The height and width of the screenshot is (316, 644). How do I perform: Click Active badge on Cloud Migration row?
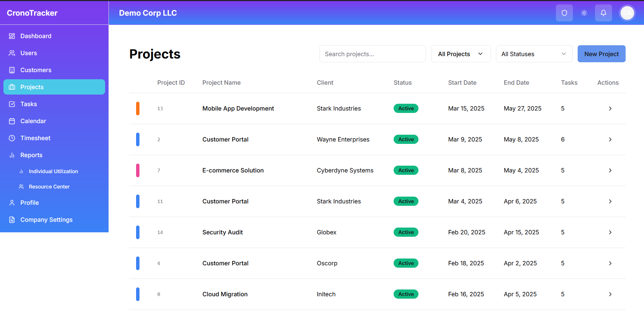click(406, 294)
